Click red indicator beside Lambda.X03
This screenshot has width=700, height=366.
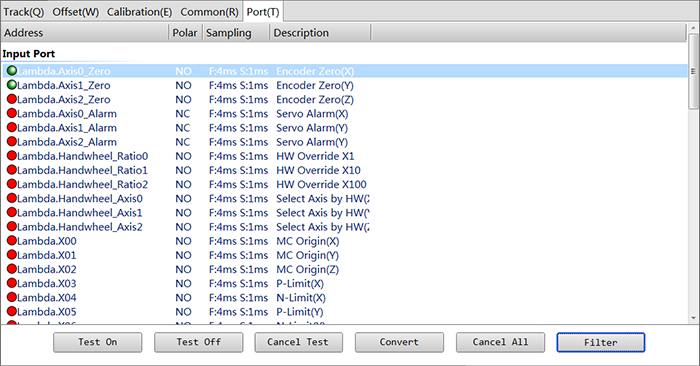coord(12,283)
